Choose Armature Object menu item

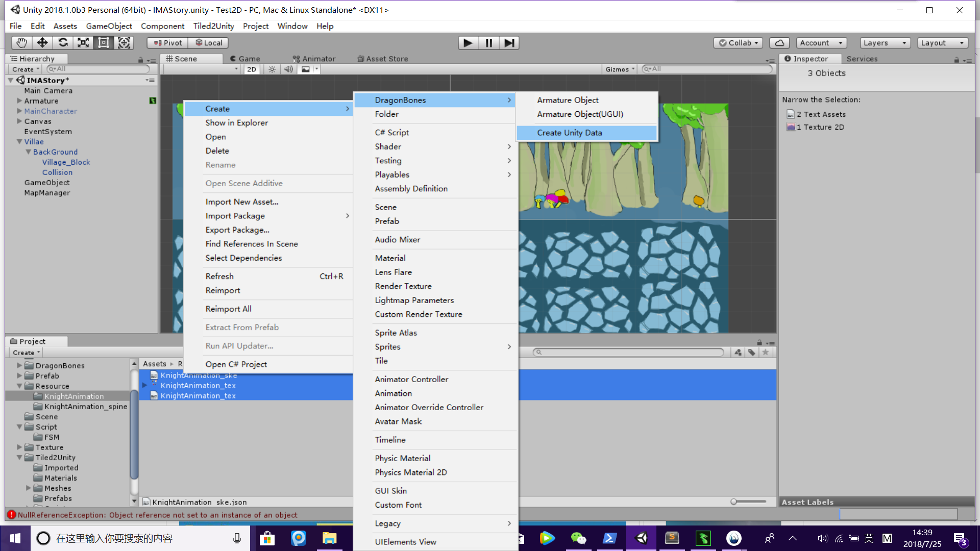click(586, 100)
